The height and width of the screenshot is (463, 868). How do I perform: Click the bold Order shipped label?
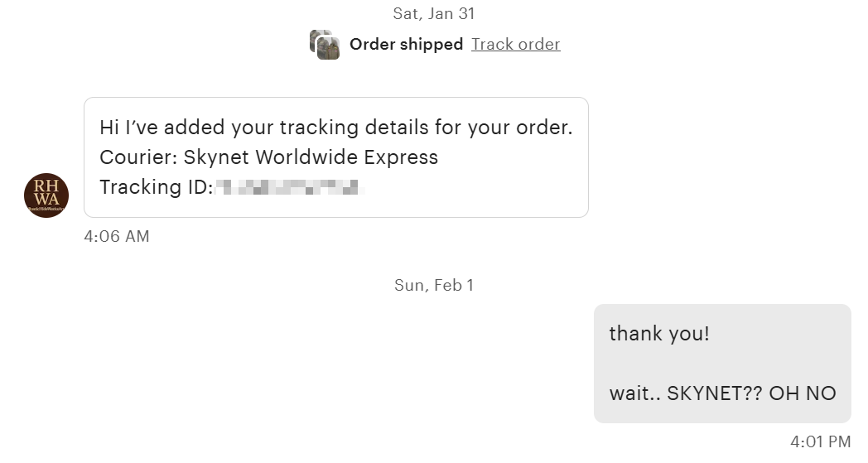(406, 45)
